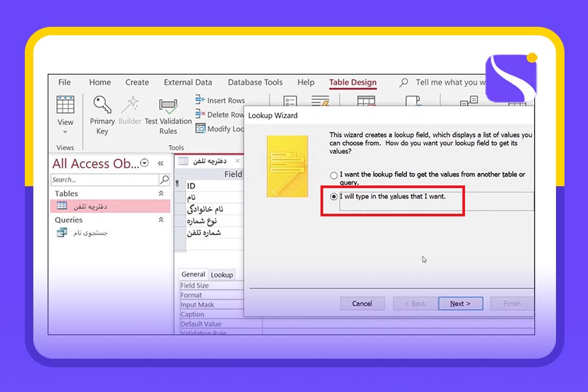This screenshot has width=588, height=392.
Task: Open the Lookup properties tab
Action: pos(221,274)
